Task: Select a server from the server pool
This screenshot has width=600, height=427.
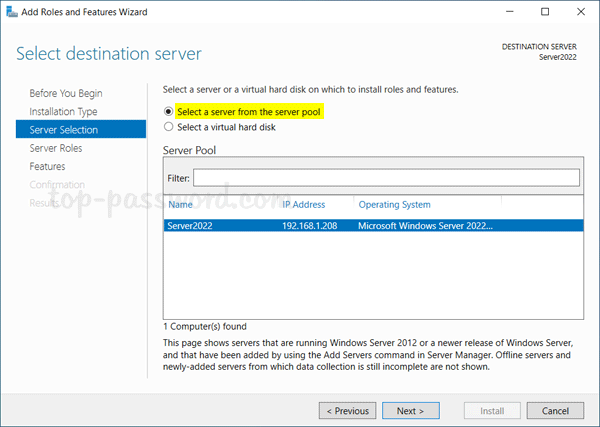Action: point(168,111)
